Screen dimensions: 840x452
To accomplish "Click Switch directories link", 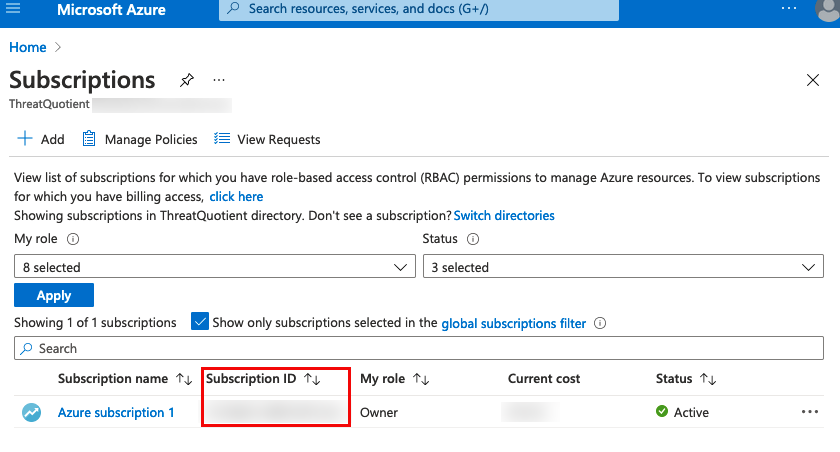I will tap(504, 215).
